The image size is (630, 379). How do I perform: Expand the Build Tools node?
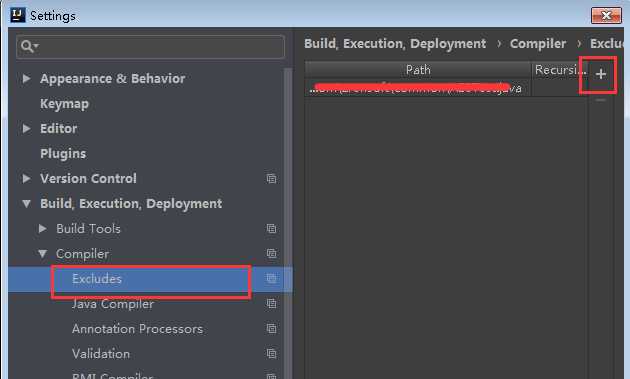(x=43, y=229)
